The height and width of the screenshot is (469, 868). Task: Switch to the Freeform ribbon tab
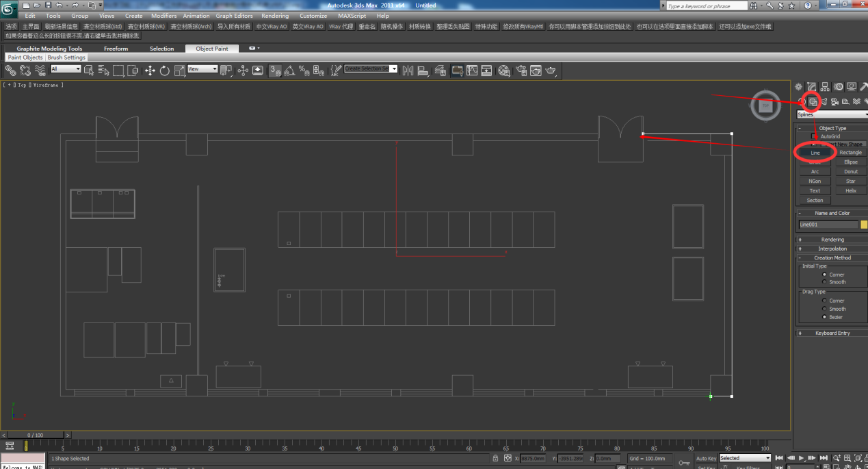(x=116, y=49)
